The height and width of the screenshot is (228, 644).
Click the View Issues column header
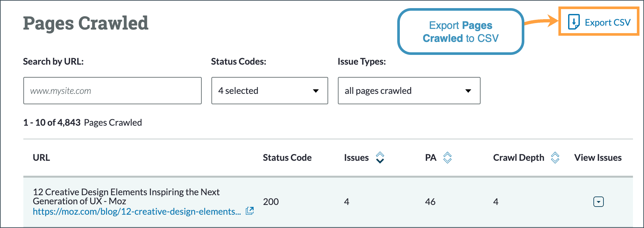[598, 158]
